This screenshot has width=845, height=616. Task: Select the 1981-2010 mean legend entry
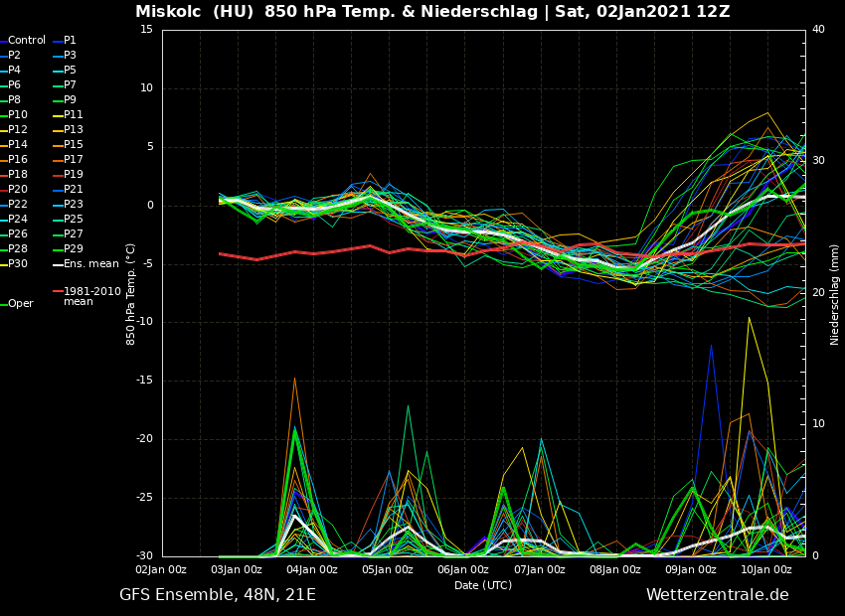(x=91, y=296)
